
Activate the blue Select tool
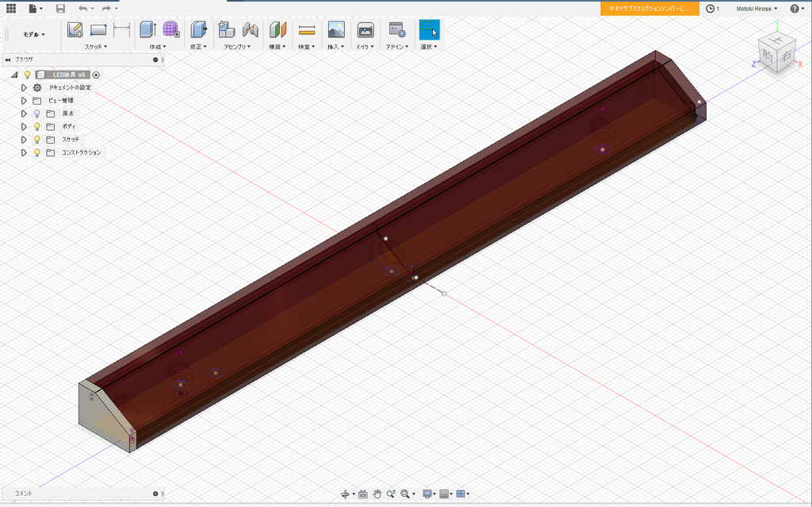(x=429, y=30)
